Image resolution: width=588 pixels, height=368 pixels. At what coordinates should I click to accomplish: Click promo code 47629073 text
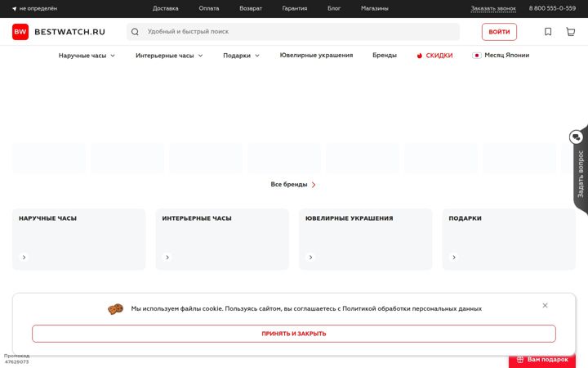point(16,362)
